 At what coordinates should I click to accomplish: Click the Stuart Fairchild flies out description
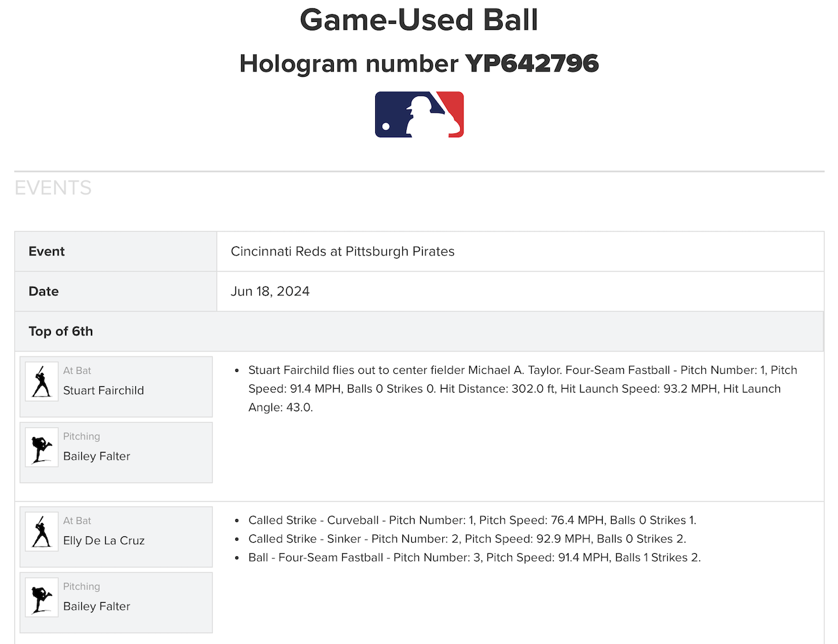522,389
